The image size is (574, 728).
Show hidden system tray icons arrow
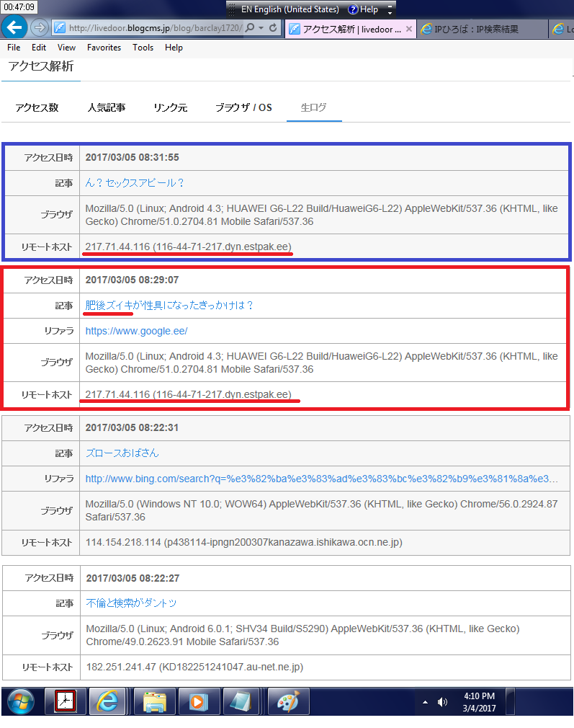click(425, 702)
